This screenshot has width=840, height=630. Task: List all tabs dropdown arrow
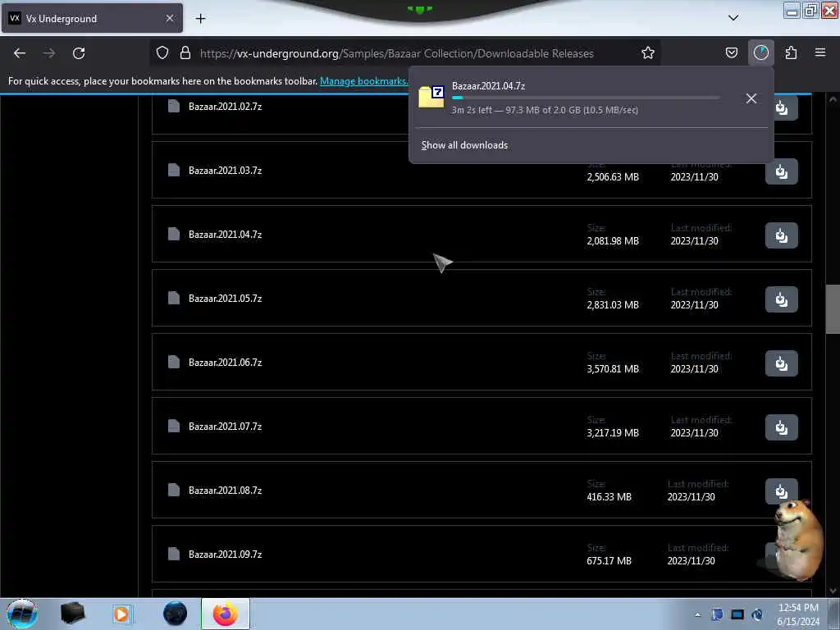click(x=733, y=18)
